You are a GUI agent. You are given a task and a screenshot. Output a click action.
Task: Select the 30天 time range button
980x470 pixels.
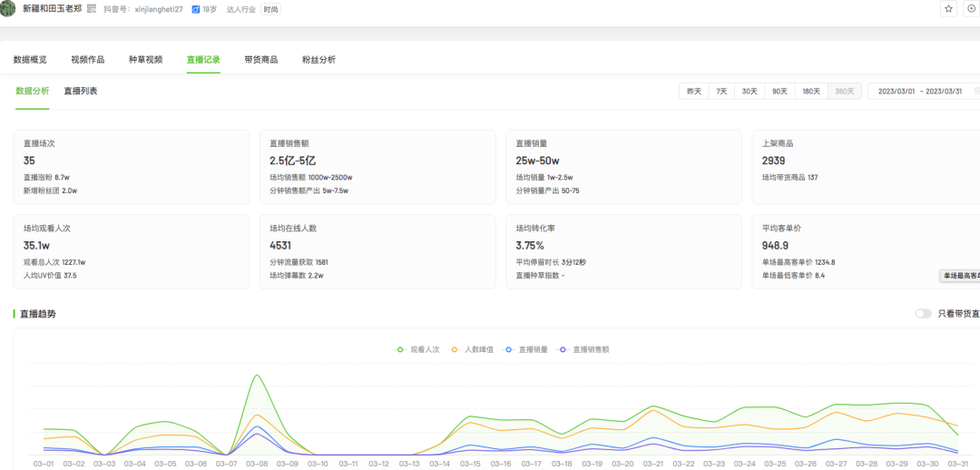750,91
